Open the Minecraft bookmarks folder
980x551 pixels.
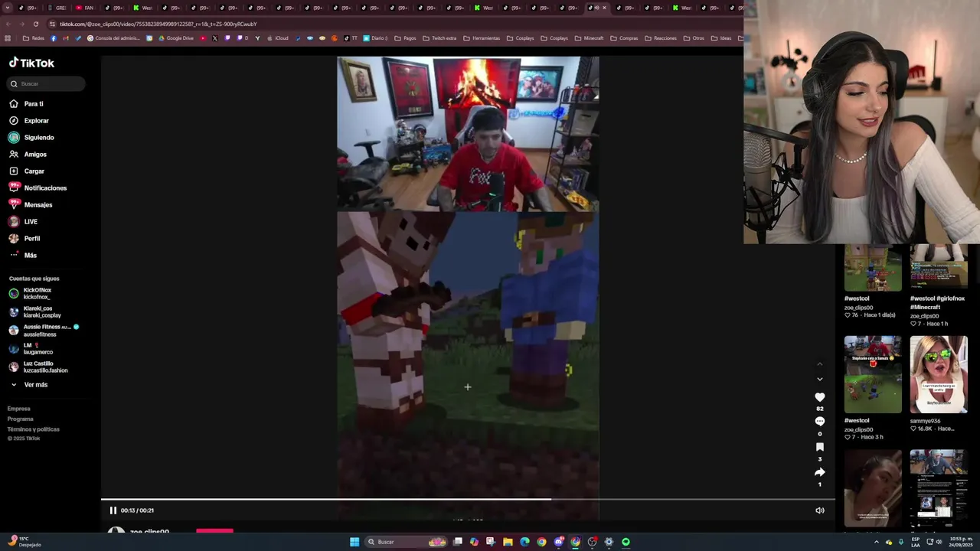589,38
